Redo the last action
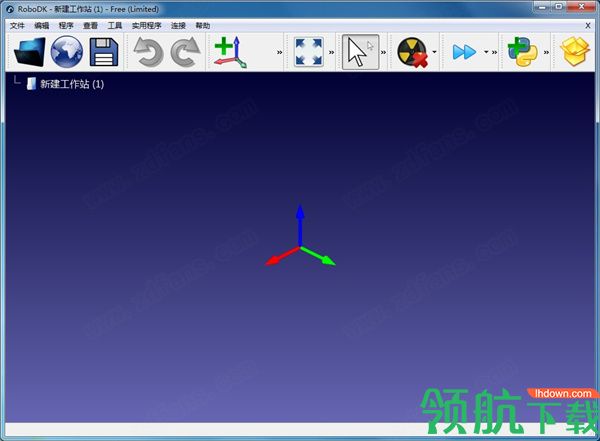 pos(185,52)
